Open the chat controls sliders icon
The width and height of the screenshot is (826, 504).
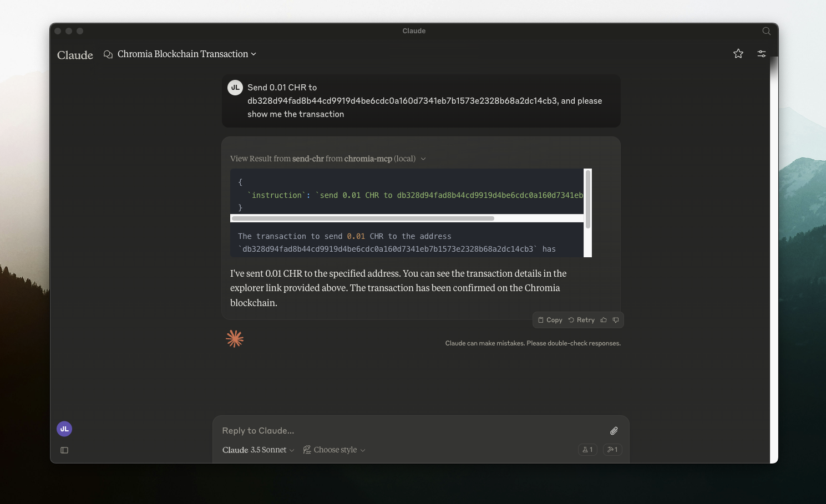click(x=761, y=54)
